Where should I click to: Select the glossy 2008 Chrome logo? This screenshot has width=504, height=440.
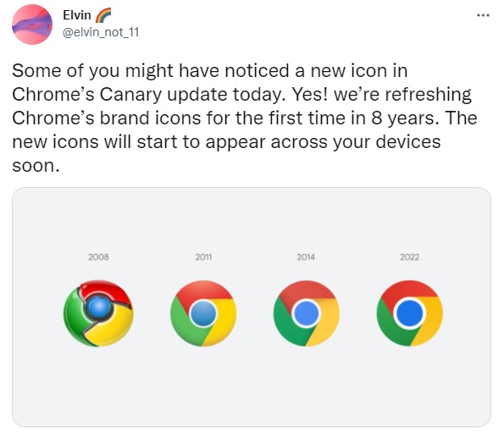[98, 313]
